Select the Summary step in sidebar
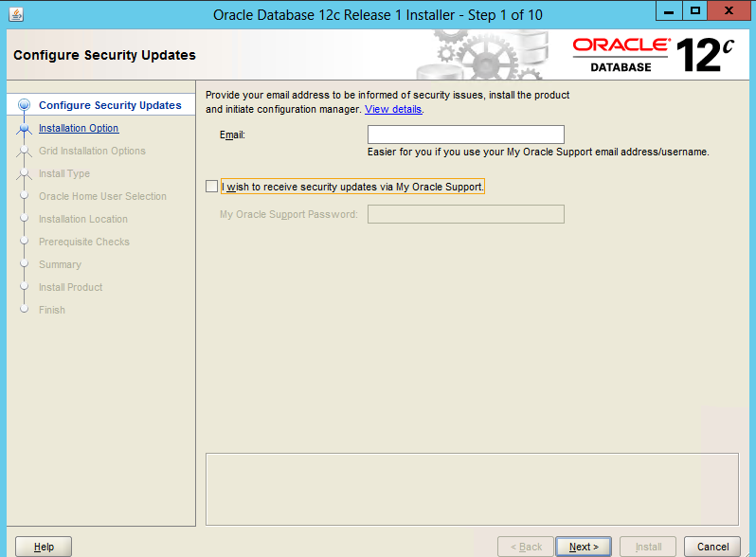The height and width of the screenshot is (557, 756). (x=60, y=264)
